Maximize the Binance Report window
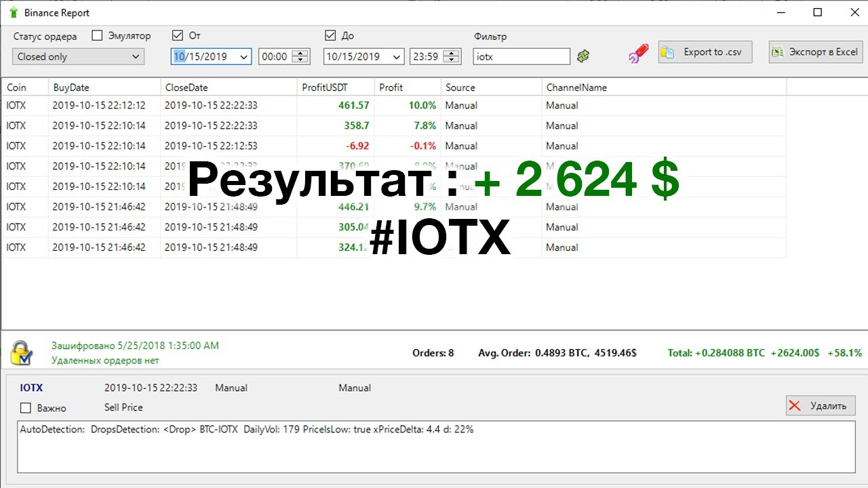Viewport: 868px width, 488px height. click(818, 12)
